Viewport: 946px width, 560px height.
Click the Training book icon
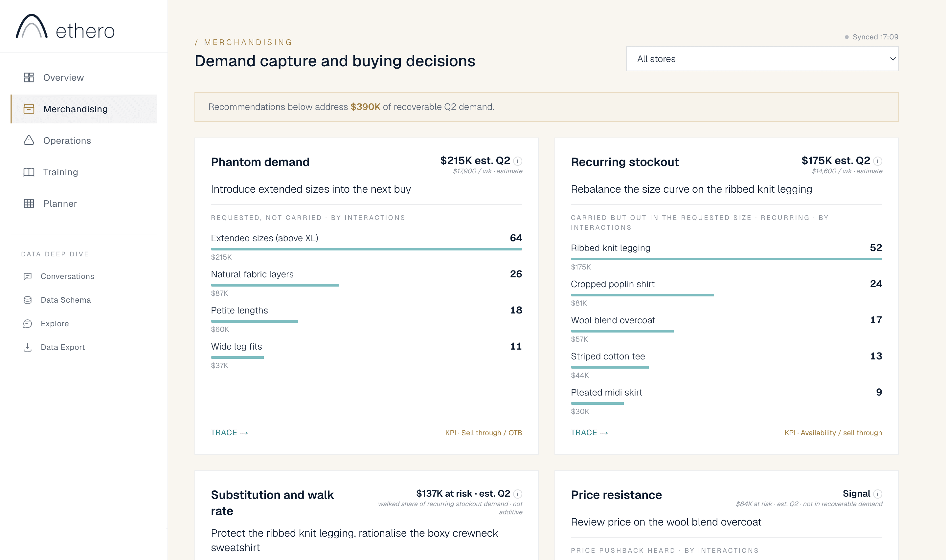[x=29, y=172]
